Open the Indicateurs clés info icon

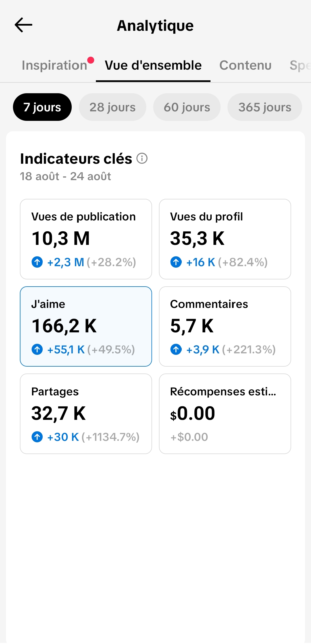click(142, 158)
